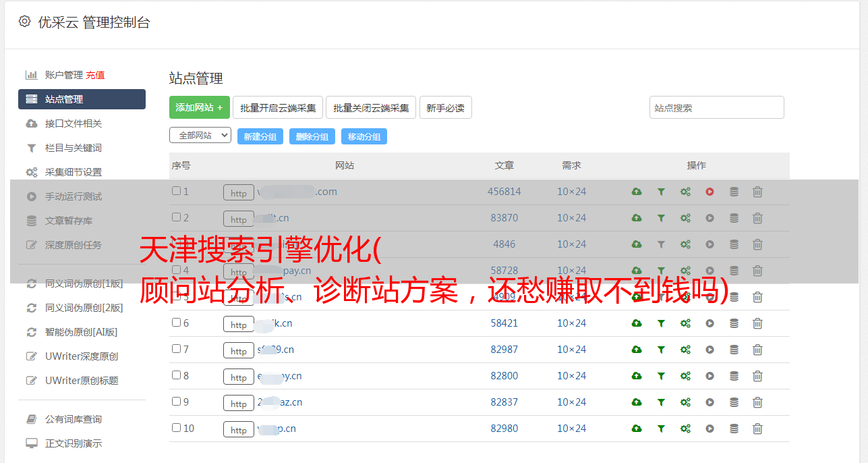Viewport: 868px width, 463px height.
Task: Click red play icon in row 1
Action: pos(710,192)
